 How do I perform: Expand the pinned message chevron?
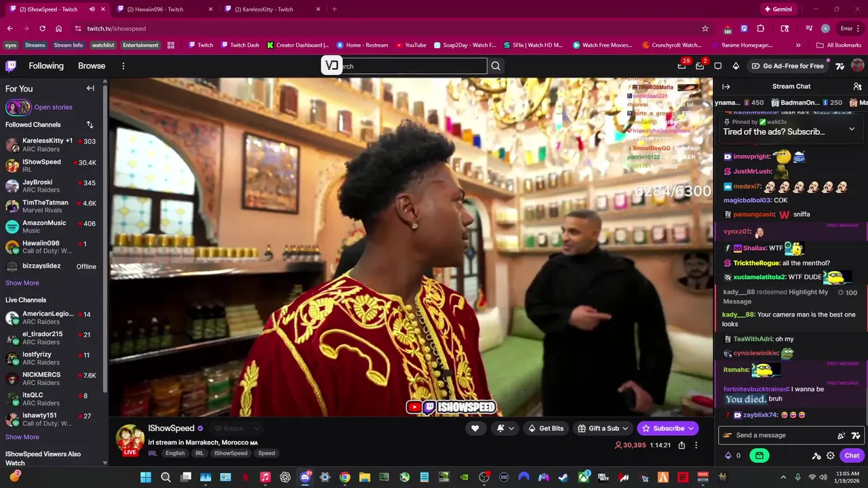852,129
